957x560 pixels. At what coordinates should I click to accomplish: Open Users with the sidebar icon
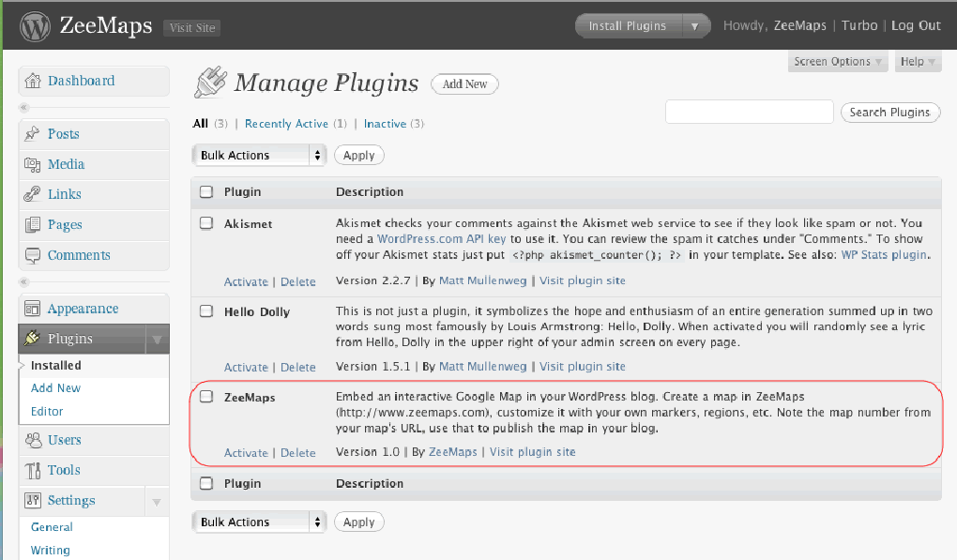coord(35,439)
